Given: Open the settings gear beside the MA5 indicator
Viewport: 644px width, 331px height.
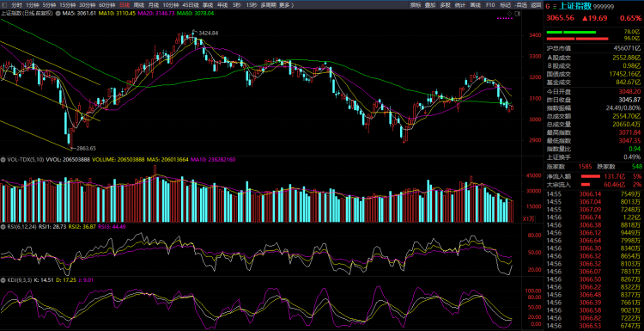Looking at the screenshot, I should pyautogui.click(x=58, y=13).
